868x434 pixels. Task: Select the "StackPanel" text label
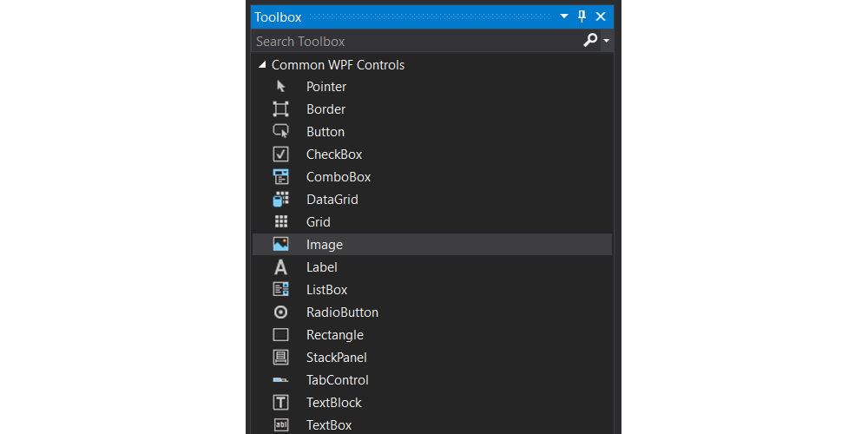pyautogui.click(x=337, y=358)
